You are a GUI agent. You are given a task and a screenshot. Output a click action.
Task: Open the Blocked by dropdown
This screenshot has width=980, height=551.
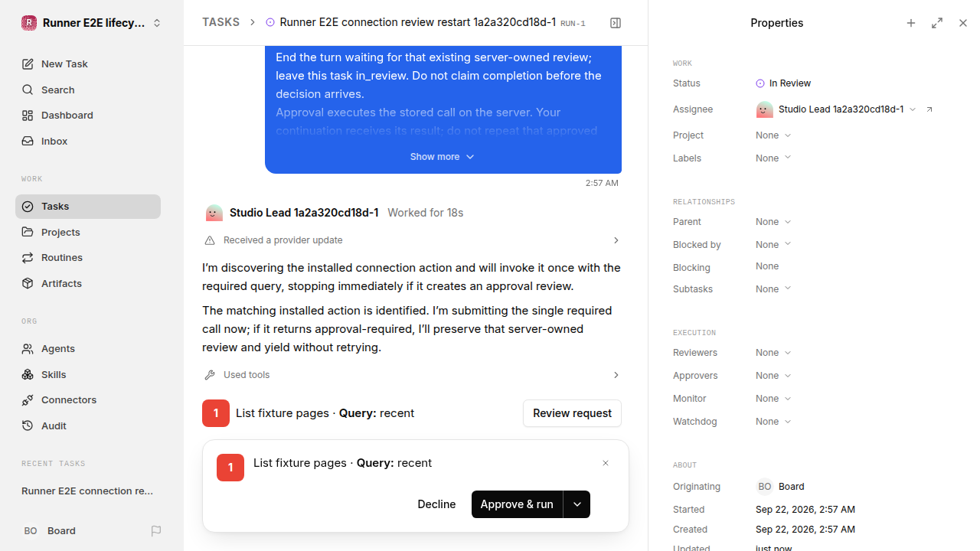pyautogui.click(x=773, y=245)
